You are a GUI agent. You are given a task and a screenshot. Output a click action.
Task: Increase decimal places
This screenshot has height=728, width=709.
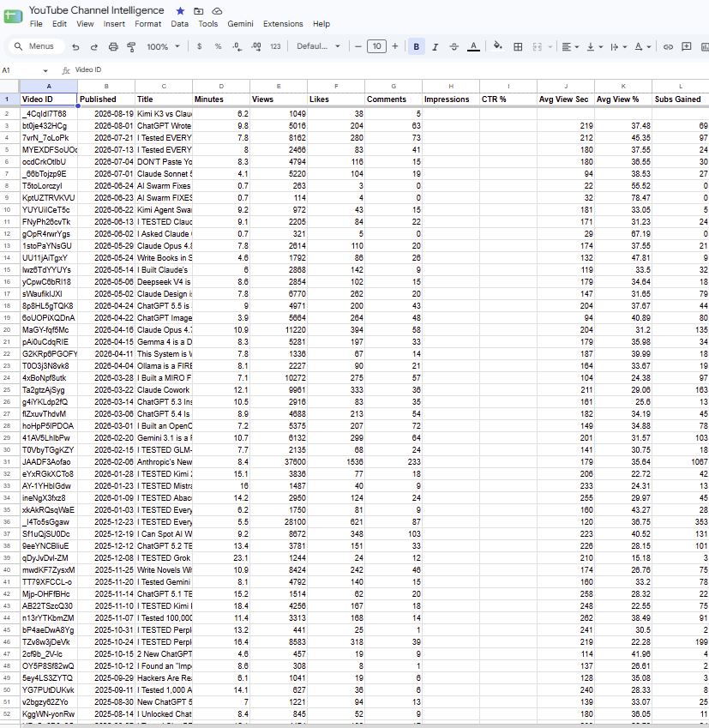(x=255, y=46)
